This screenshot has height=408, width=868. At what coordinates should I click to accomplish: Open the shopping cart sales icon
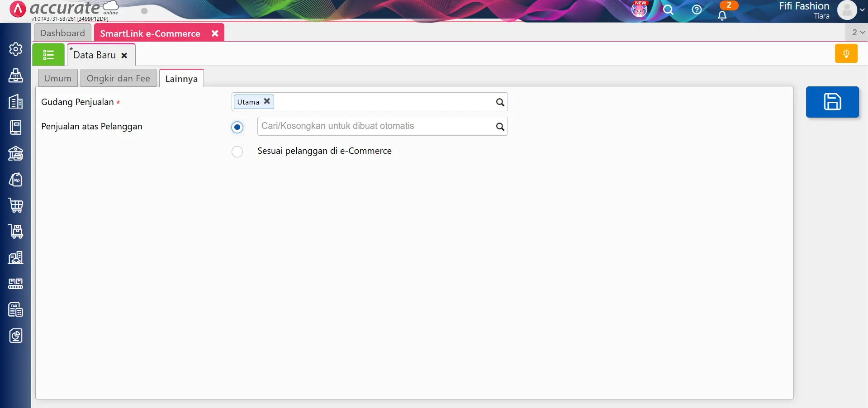click(16, 206)
